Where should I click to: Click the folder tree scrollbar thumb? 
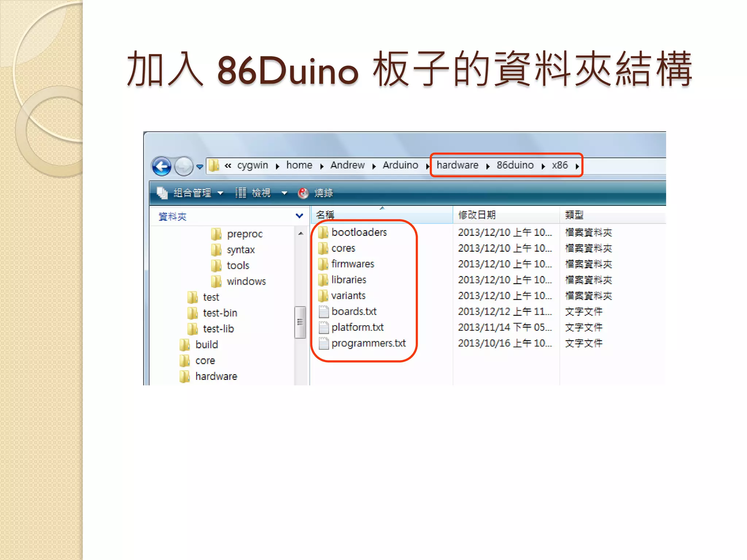[300, 322]
